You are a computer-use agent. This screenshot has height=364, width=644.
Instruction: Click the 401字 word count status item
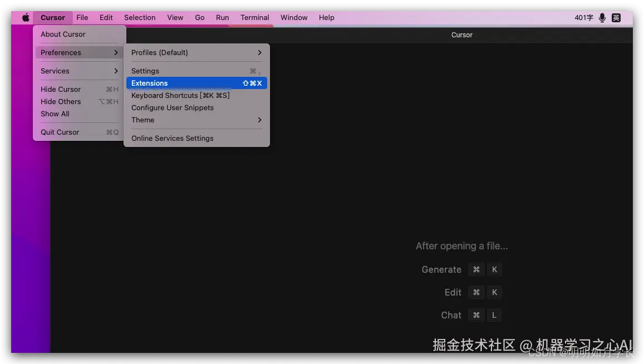click(x=584, y=18)
